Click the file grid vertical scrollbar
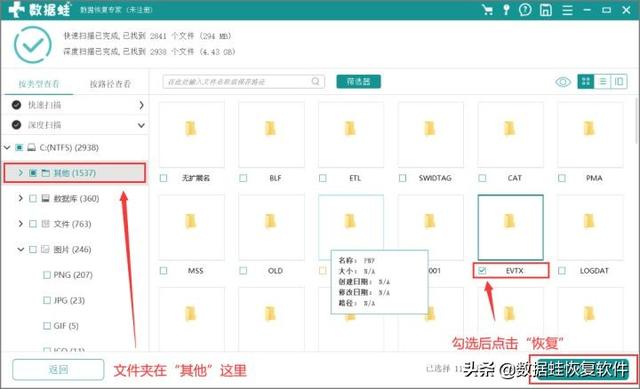This screenshot has height=389, width=640. pos(637,120)
